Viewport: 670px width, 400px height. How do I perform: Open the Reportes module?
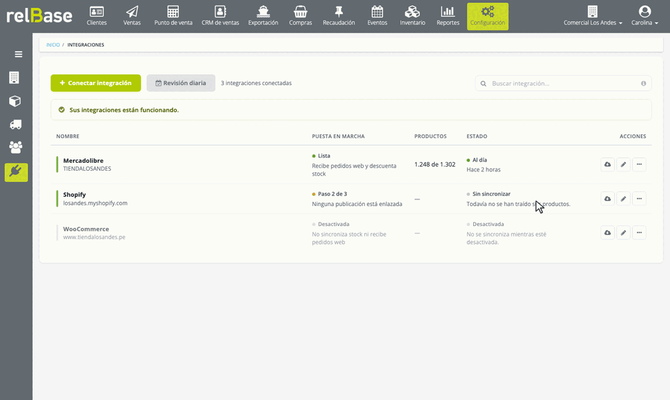click(448, 16)
